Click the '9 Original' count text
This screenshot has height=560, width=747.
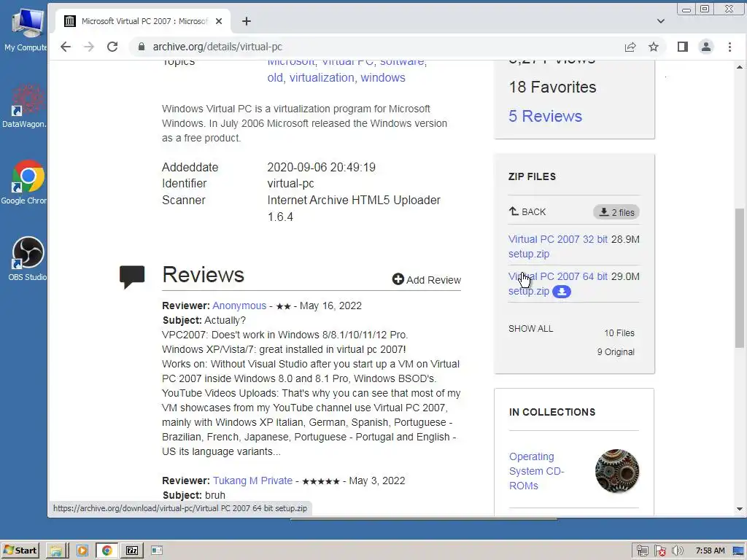click(x=616, y=352)
